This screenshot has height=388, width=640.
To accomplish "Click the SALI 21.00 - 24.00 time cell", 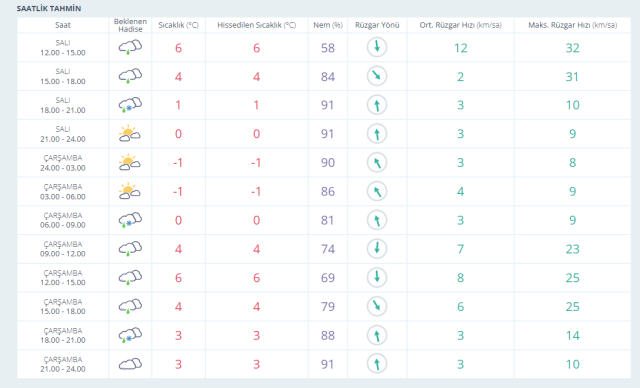I will click(x=63, y=134).
